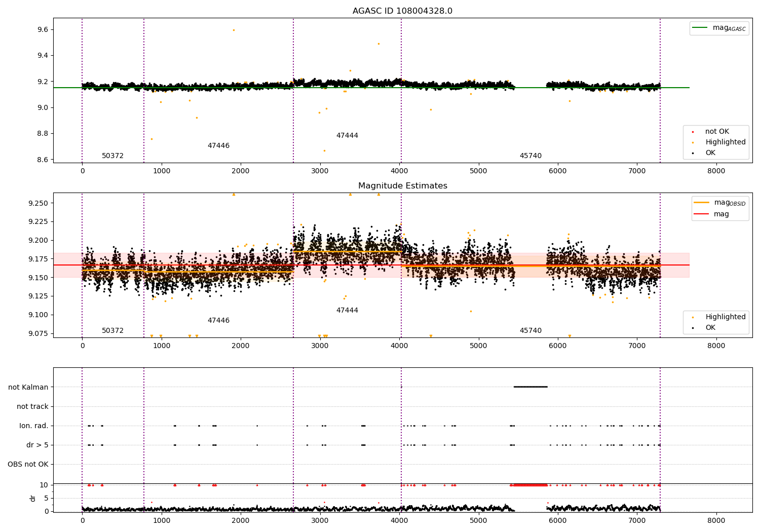Click obsid label 45740 in Magnitude Estimates plot
760x532 pixels.
[530, 331]
